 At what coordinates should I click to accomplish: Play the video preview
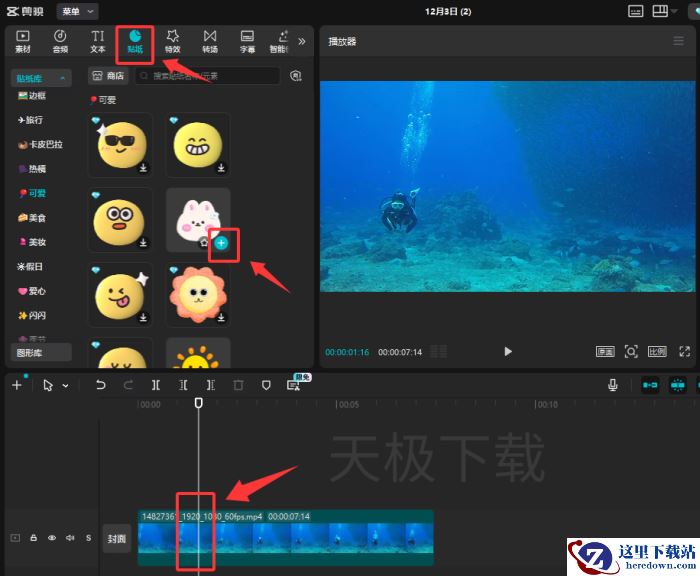(508, 351)
